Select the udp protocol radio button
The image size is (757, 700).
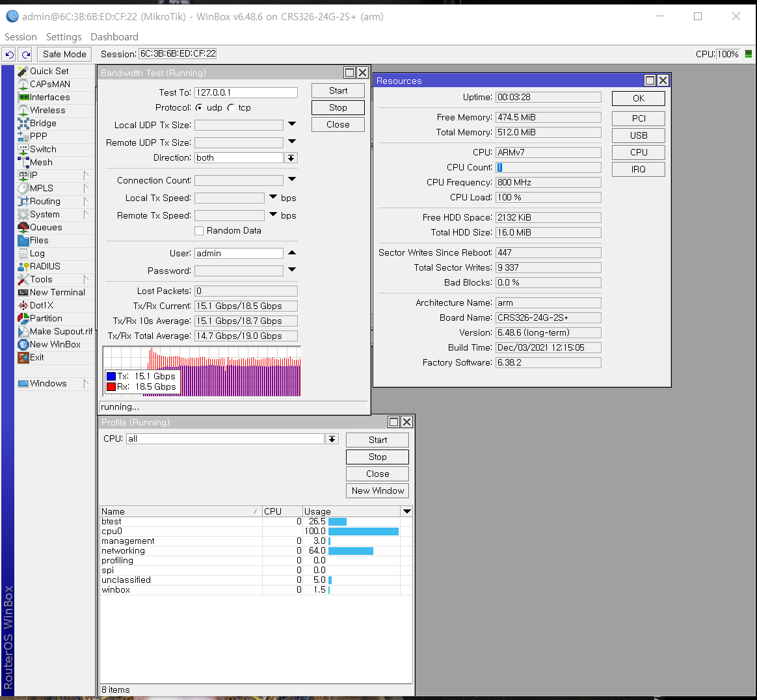[199, 108]
